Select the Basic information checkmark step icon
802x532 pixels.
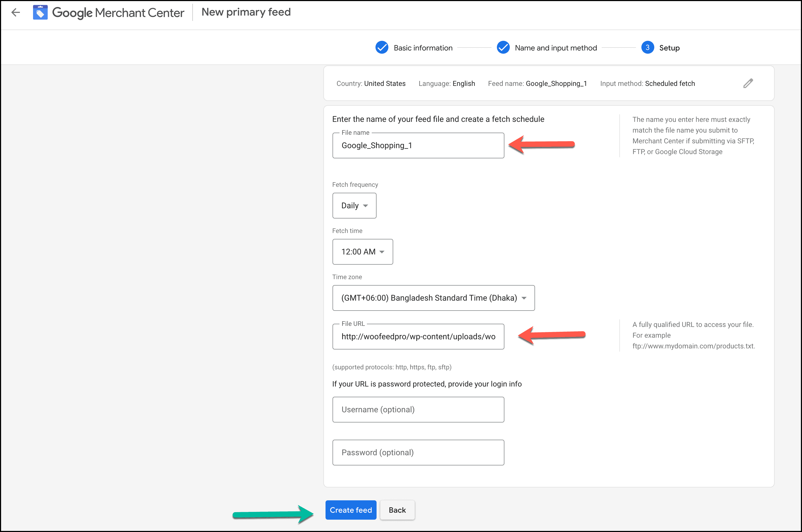tap(382, 48)
